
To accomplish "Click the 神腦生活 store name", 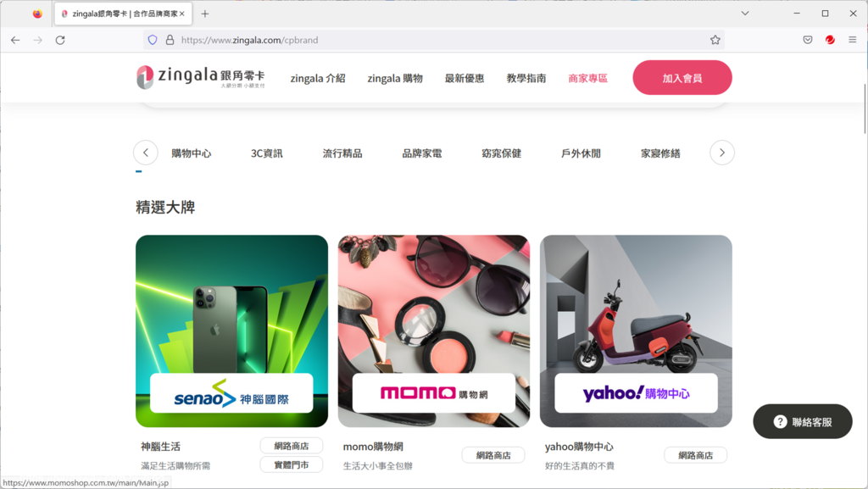I will click(x=160, y=447).
